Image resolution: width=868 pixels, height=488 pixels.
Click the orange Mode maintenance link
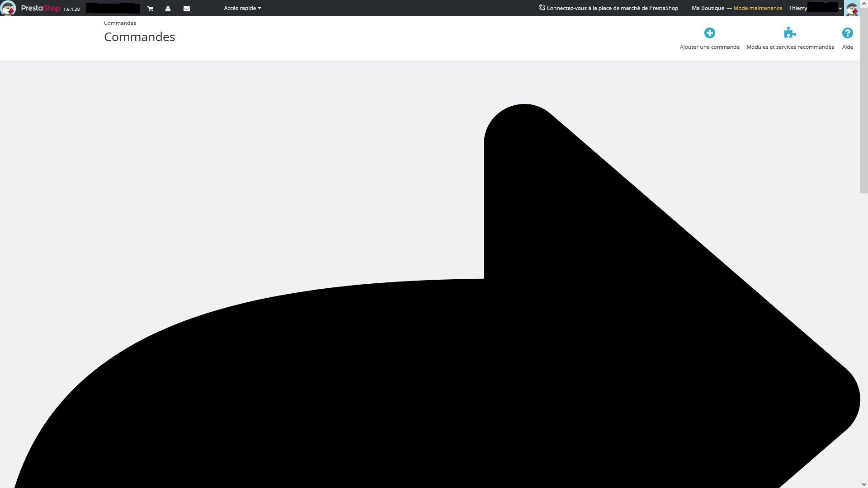tap(758, 8)
